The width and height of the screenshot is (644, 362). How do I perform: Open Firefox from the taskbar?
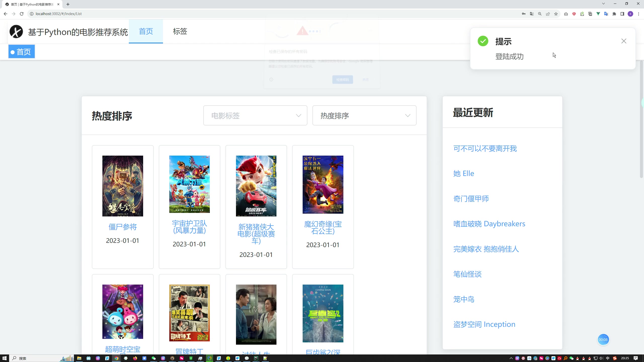(135, 358)
